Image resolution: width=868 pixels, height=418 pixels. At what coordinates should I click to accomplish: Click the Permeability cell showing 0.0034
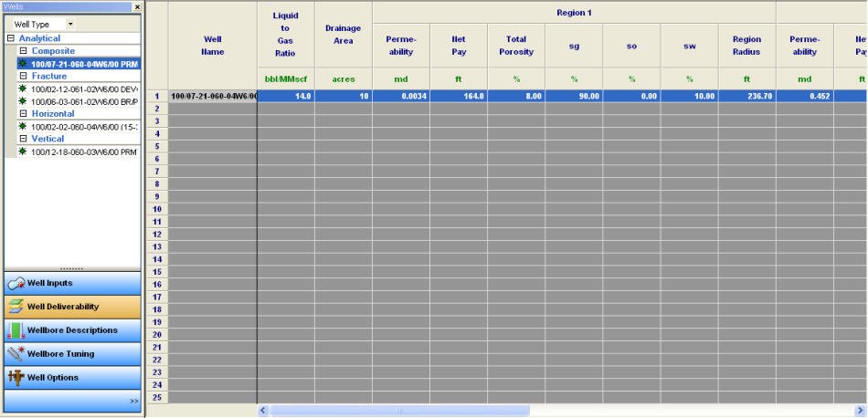pyautogui.click(x=401, y=96)
